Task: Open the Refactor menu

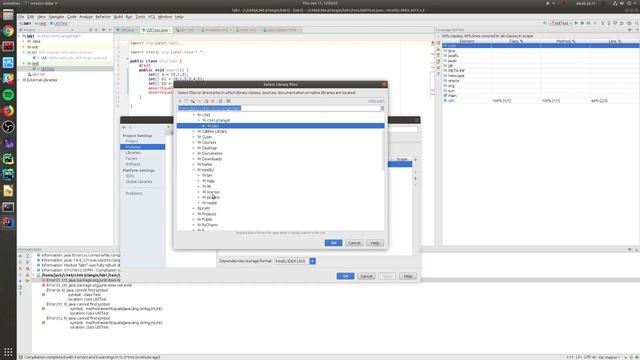Action: 103,17
